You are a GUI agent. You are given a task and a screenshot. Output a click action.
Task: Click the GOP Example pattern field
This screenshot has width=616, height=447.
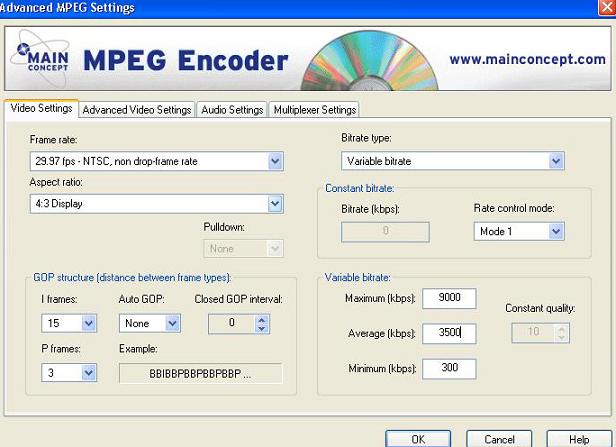pos(200,373)
